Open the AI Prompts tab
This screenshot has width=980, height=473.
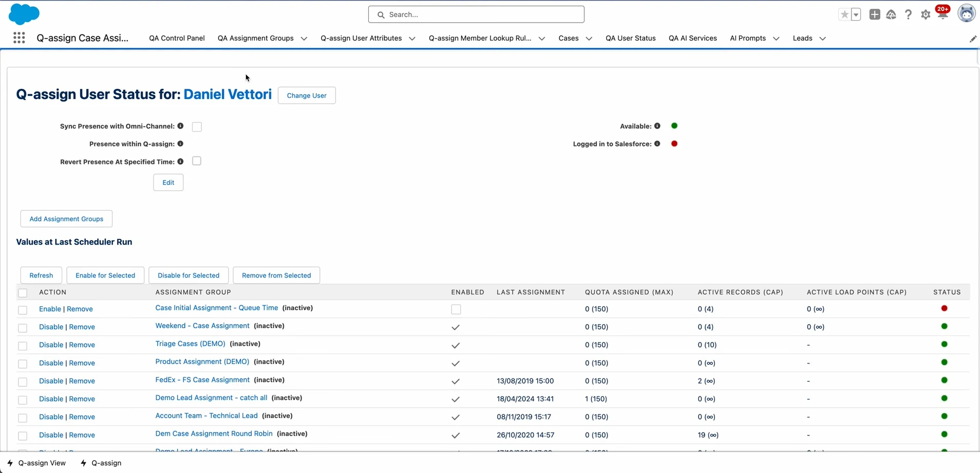747,38
